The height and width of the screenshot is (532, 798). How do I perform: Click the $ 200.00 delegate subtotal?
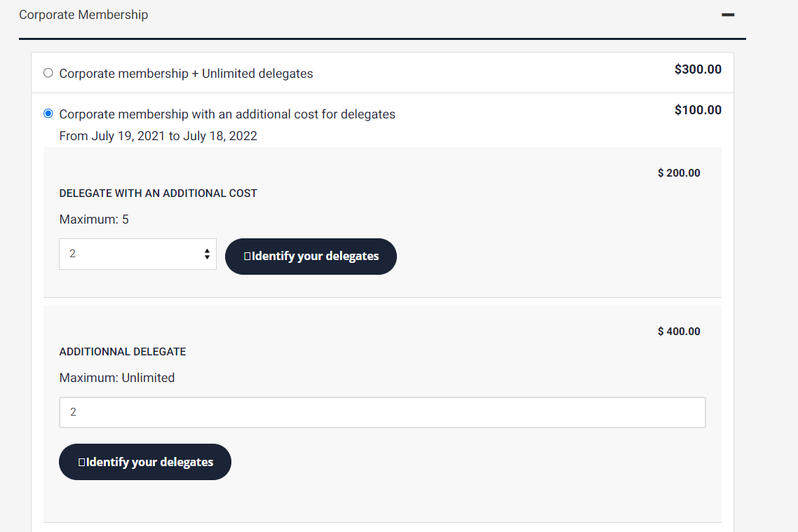[x=679, y=173]
